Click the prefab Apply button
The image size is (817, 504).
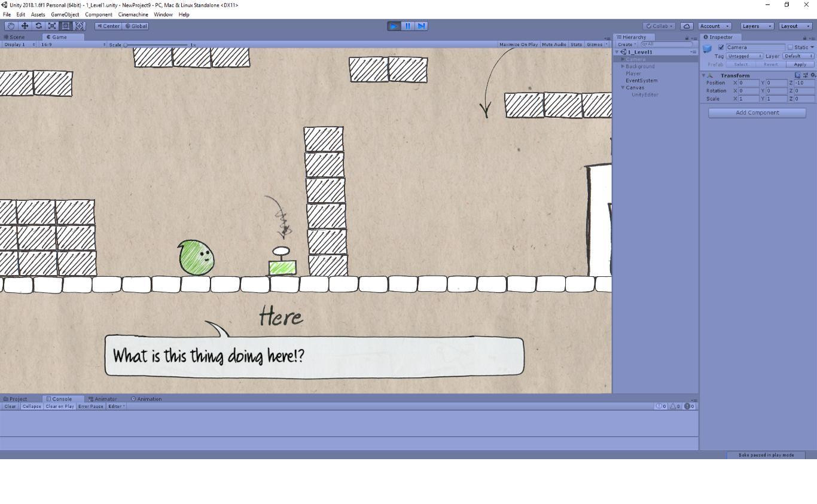tap(800, 65)
